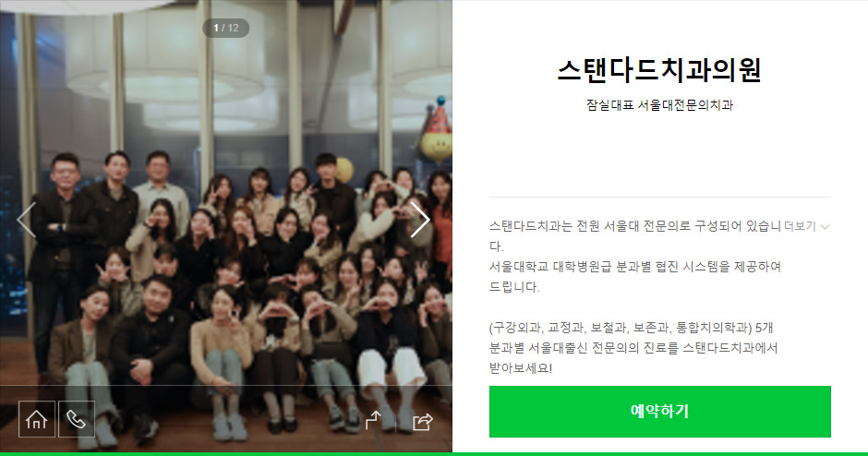Click the chevron beside 더보기

pos(825,226)
